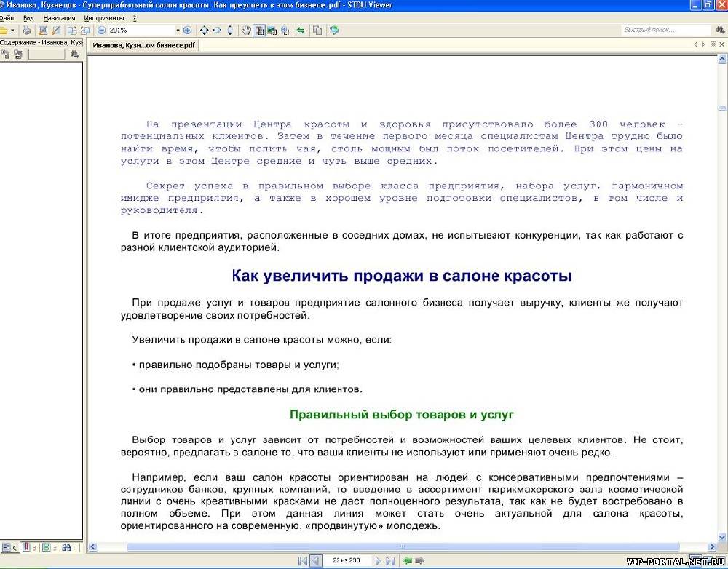728x569 pixels.
Task: Click the horizontal scrollbar thumb
Action: coord(403,546)
